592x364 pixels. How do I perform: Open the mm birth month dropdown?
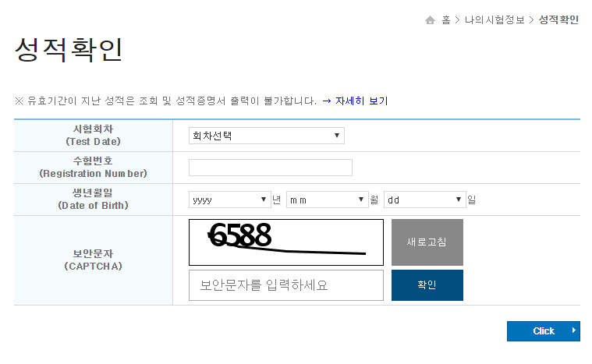point(327,200)
